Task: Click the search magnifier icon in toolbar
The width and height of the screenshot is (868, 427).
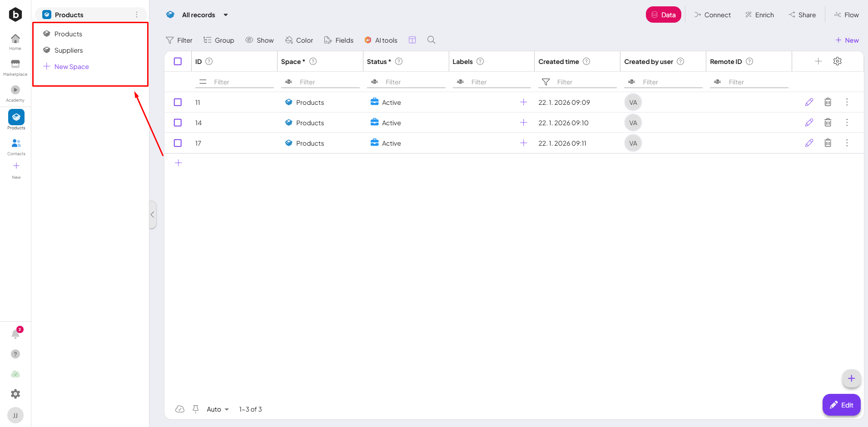Action: [431, 40]
